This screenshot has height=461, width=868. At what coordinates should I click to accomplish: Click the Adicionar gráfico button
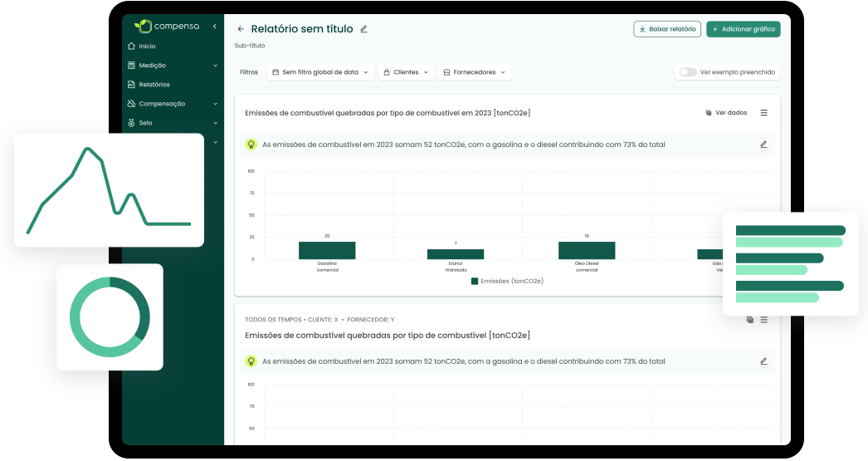pos(743,29)
